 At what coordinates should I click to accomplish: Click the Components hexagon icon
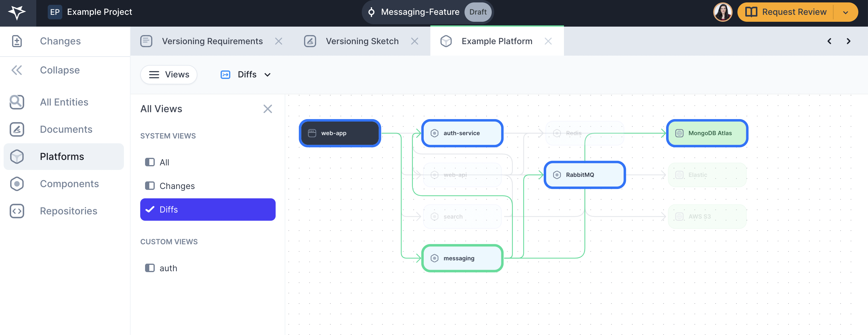click(x=17, y=184)
